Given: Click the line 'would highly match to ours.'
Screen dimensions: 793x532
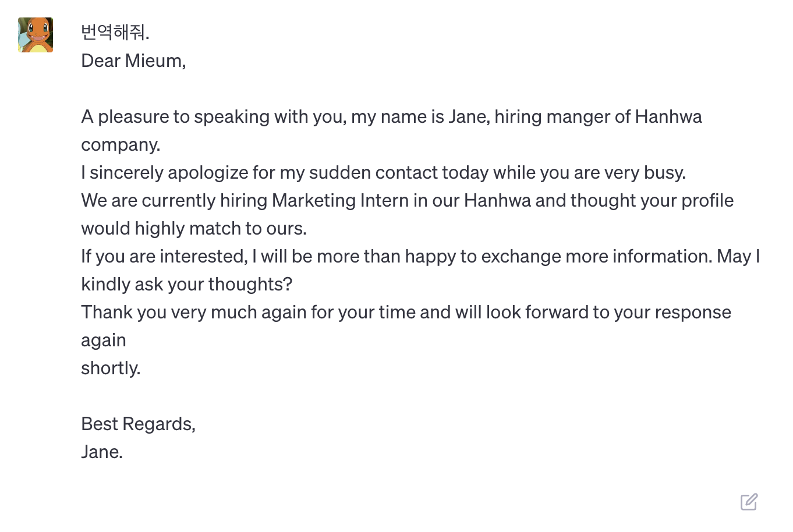Looking at the screenshot, I should 194,228.
